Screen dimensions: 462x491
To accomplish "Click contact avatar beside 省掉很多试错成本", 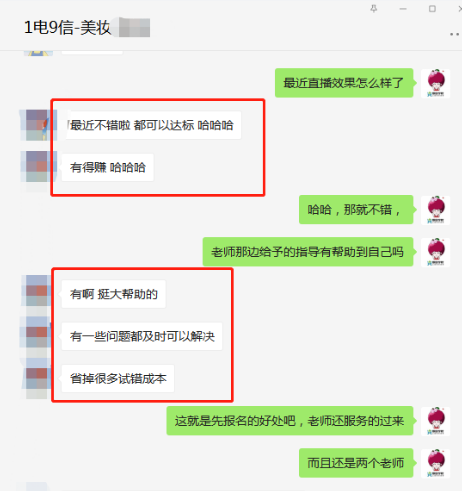I will click(37, 378).
